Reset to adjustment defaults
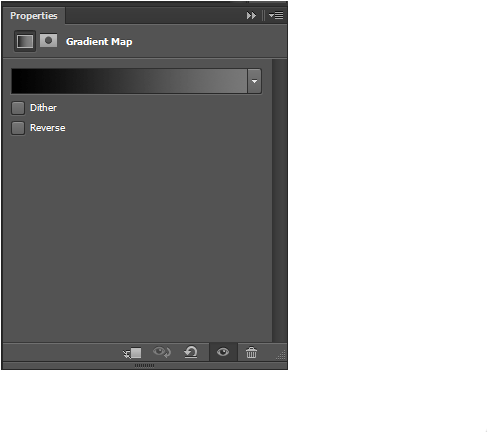Screen dimensions: 488x432 click(x=191, y=352)
